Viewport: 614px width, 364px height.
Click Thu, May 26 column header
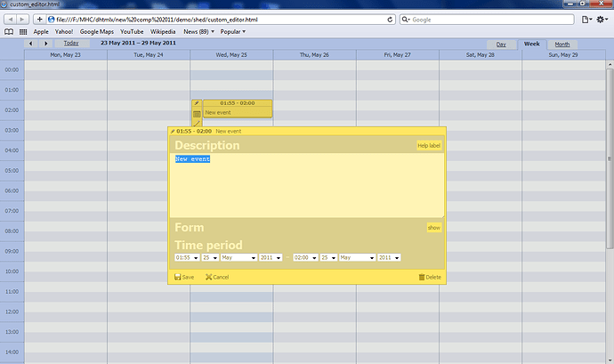pos(314,55)
